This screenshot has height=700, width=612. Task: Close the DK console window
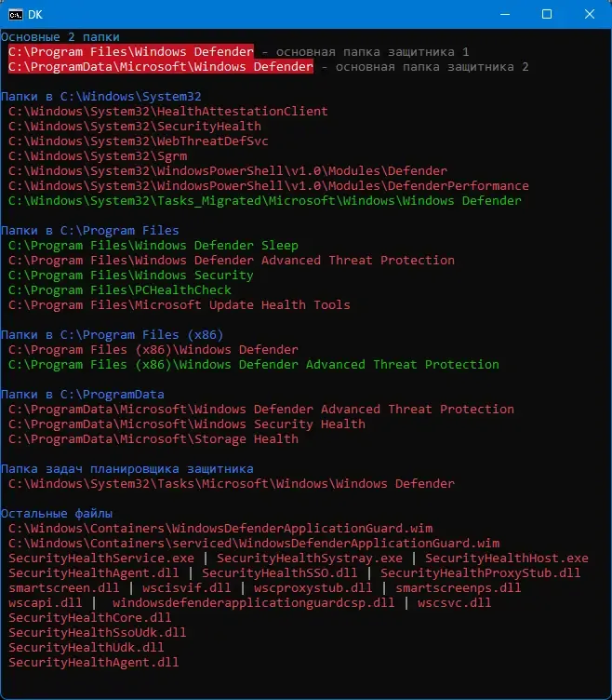(x=589, y=14)
